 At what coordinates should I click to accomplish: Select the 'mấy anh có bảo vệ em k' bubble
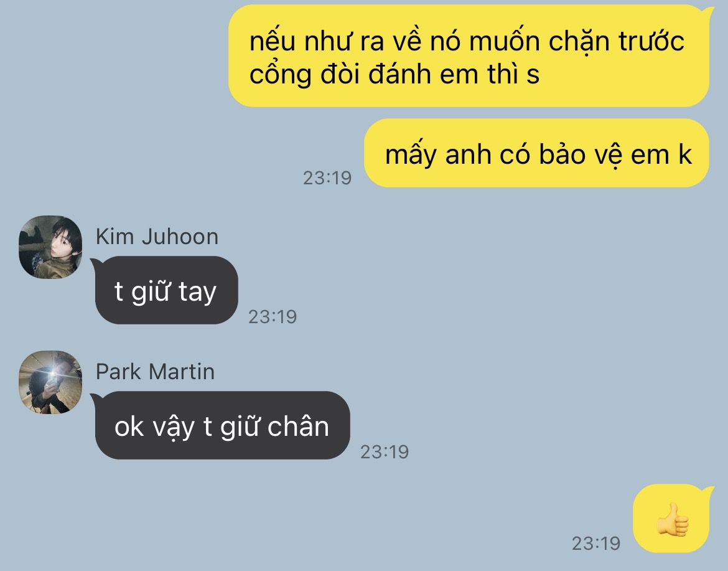[537, 153]
